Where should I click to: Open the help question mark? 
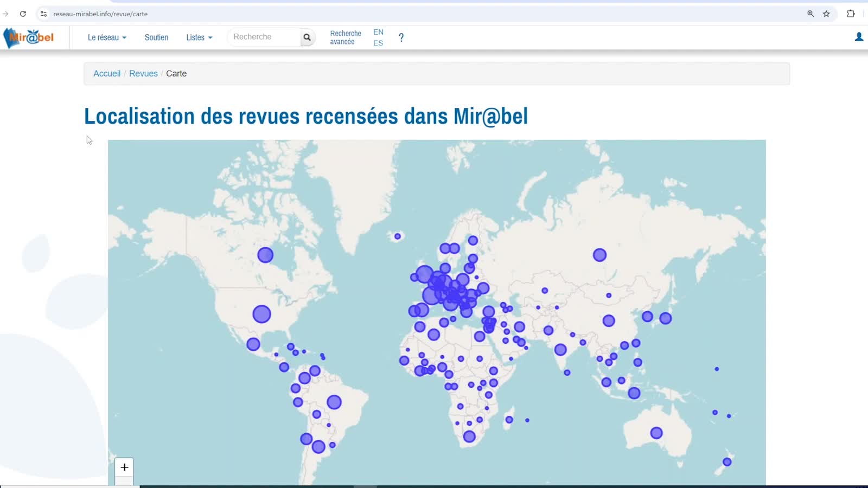401,37
